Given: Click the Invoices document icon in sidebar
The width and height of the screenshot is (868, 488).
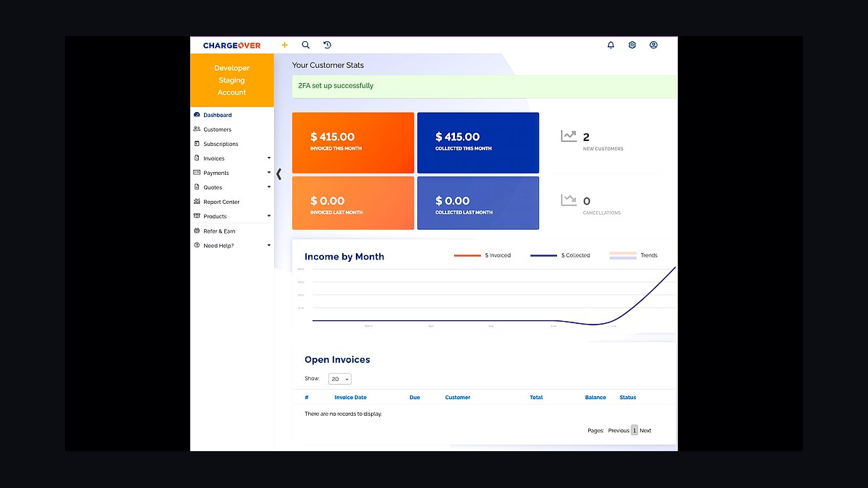Looking at the screenshot, I should pyautogui.click(x=197, y=158).
